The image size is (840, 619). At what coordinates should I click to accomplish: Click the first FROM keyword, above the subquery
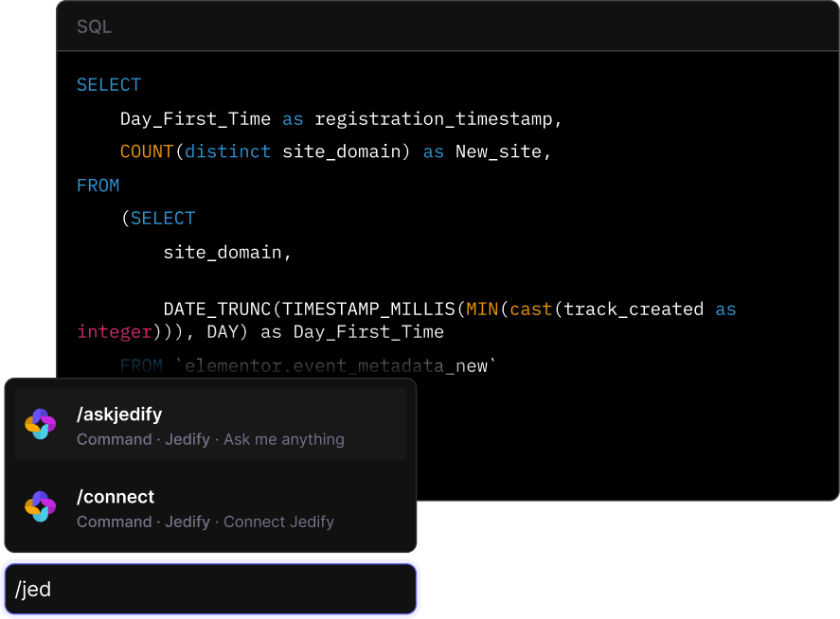pyautogui.click(x=98, y=186)
